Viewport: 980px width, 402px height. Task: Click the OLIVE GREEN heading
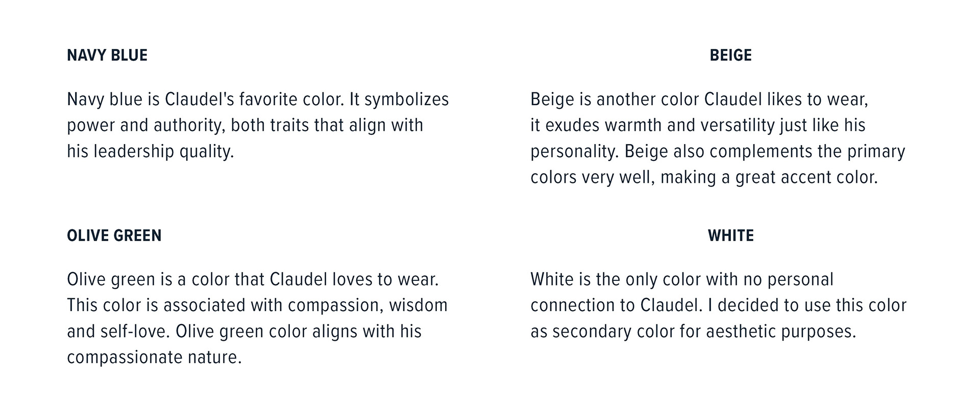(114, 235)
